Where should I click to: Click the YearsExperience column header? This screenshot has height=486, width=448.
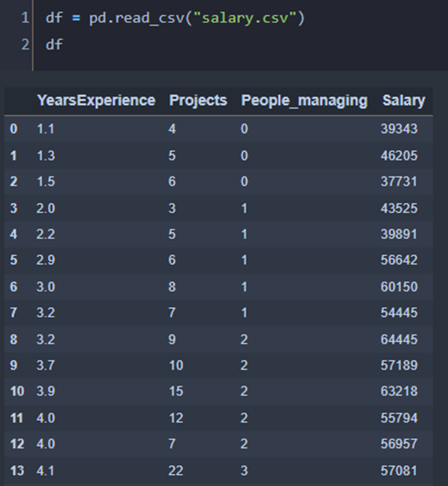[x=96, y=101]
